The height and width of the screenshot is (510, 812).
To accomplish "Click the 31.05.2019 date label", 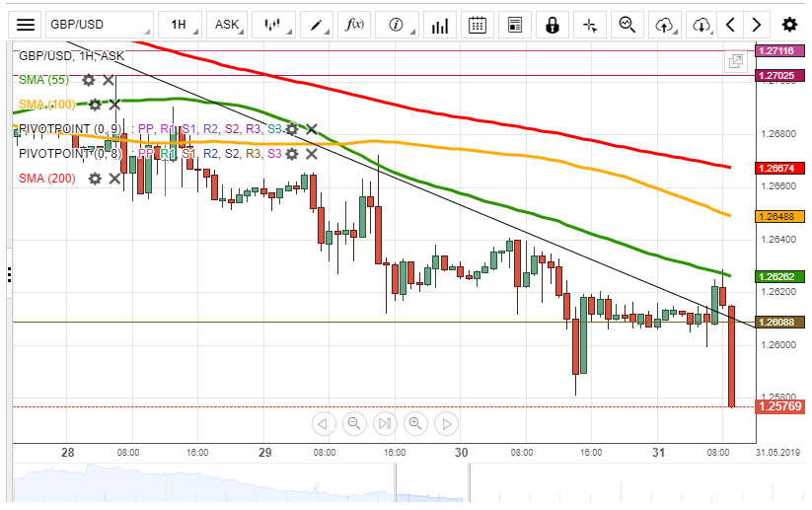I will [x=777, y=453].
